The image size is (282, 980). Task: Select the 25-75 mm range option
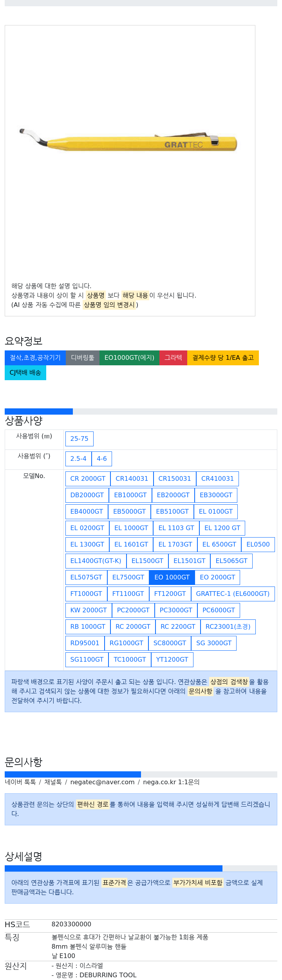click(x=80, y=439)
